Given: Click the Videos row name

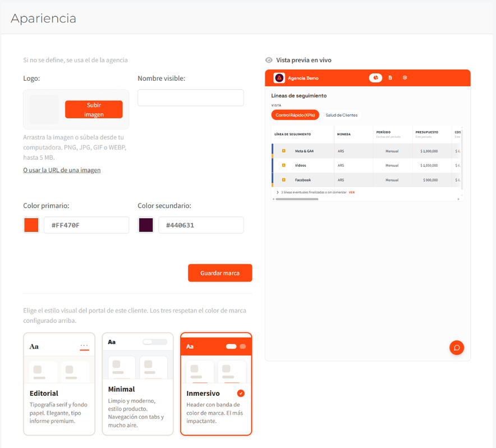Looking at the screenshot, I should [x=300, y=165].
